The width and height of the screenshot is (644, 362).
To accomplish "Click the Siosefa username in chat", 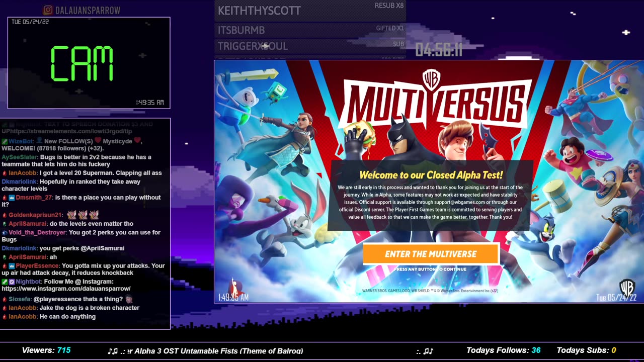I will point(20,299).
